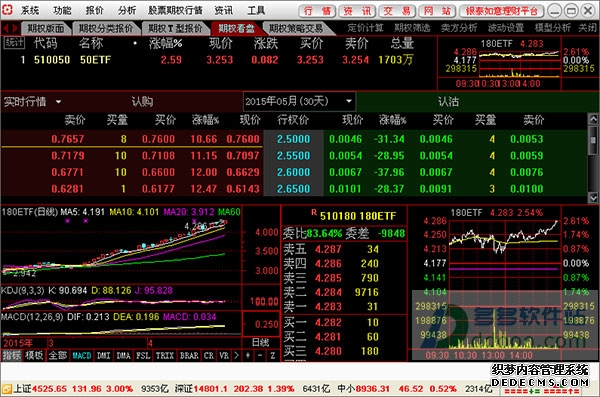Switch to 期权分类报价 tab
Viewport: 600px width, 397px height.
click(106, 28)
